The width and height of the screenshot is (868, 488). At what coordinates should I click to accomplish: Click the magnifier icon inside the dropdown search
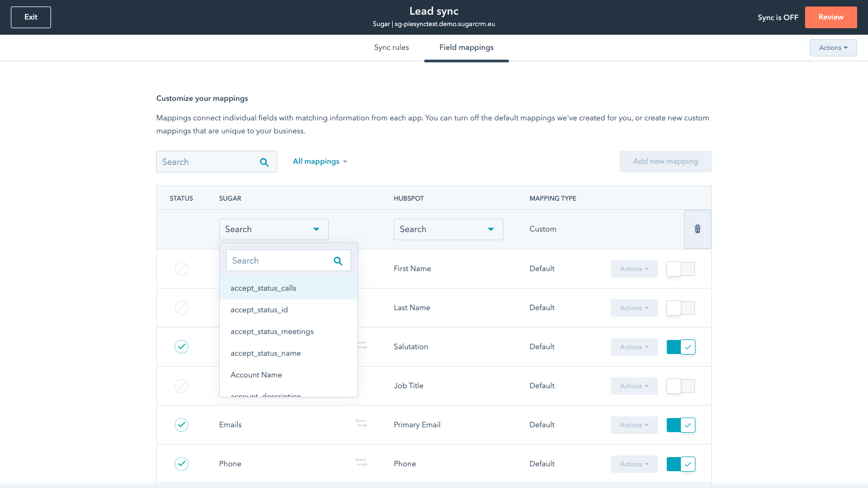(x=338, y=261)
